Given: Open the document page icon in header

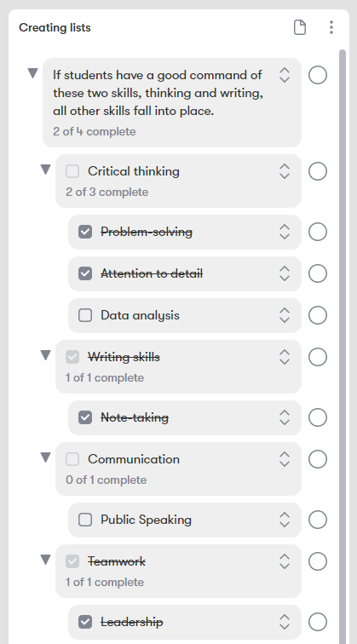Looking at the screenshot, I should pyautogui.click(x=300, y=27).
